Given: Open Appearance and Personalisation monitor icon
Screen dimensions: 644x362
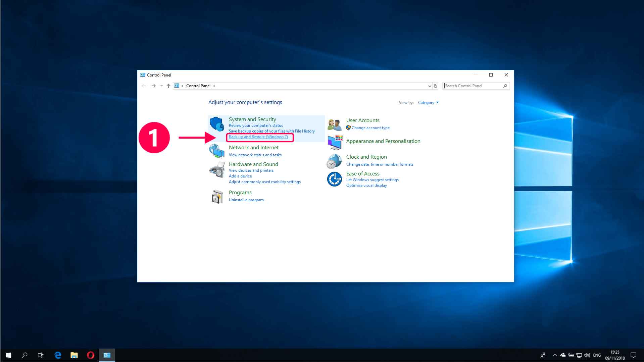Looking at the screenshot, I should [335, 143].
